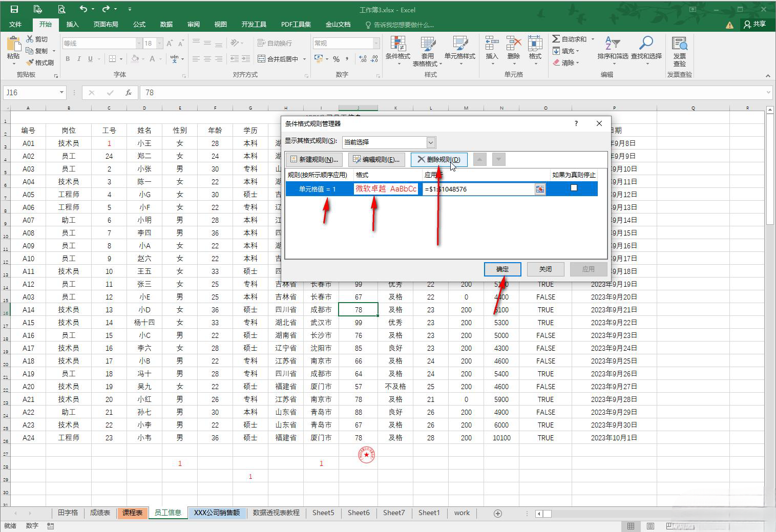Click the range selector icon in applies-to field

click(540, 189)
